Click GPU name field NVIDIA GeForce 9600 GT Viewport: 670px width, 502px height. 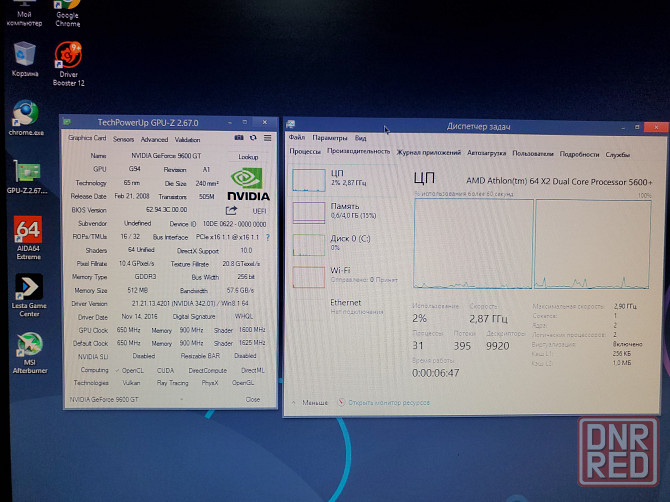[x=166, y=156]
